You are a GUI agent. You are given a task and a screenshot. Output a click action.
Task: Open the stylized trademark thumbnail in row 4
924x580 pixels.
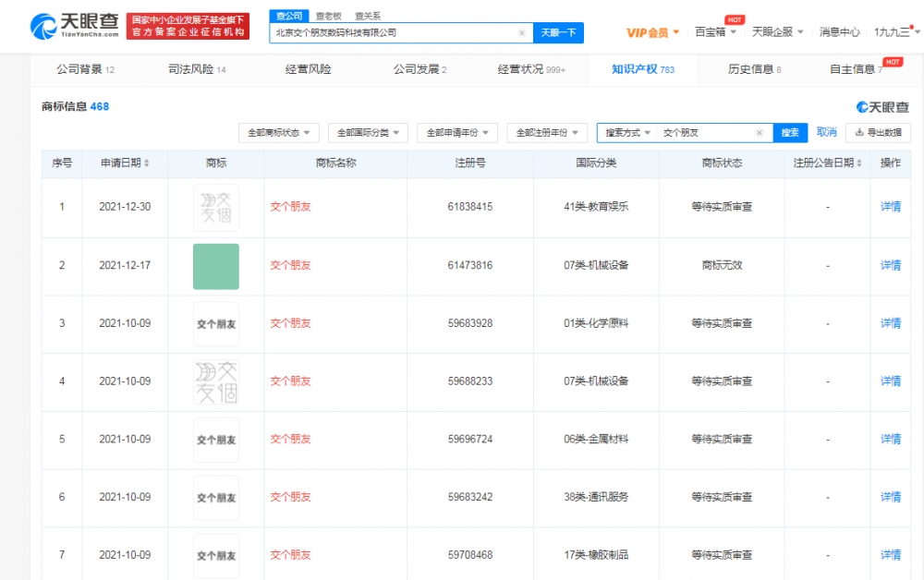tap(216, 381)
